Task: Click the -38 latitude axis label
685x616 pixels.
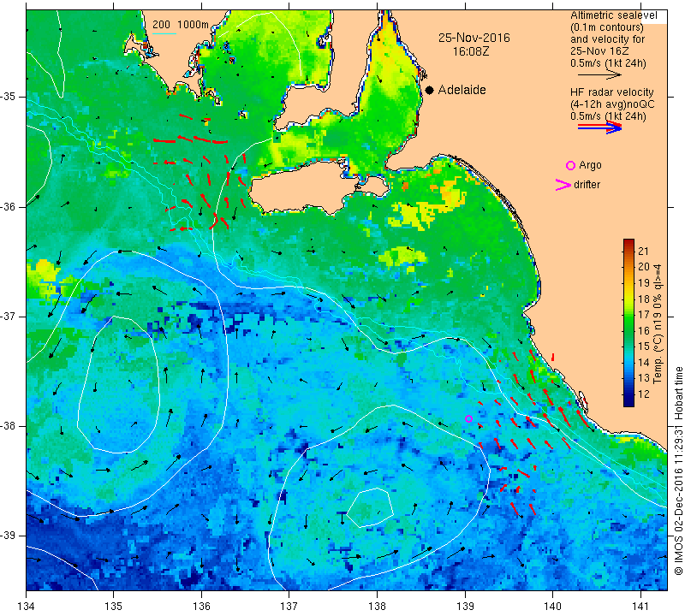Action: [x=8, y=426]
